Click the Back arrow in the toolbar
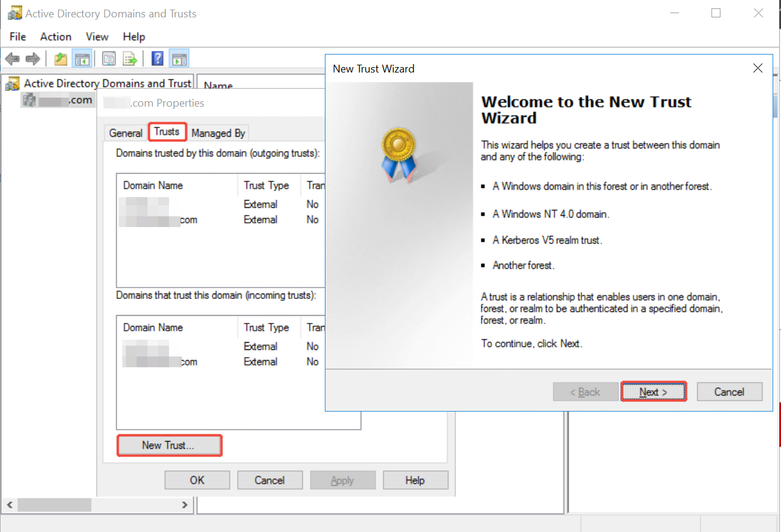The width and height of the screenshot is (781, 532). (x=13, y=59)
